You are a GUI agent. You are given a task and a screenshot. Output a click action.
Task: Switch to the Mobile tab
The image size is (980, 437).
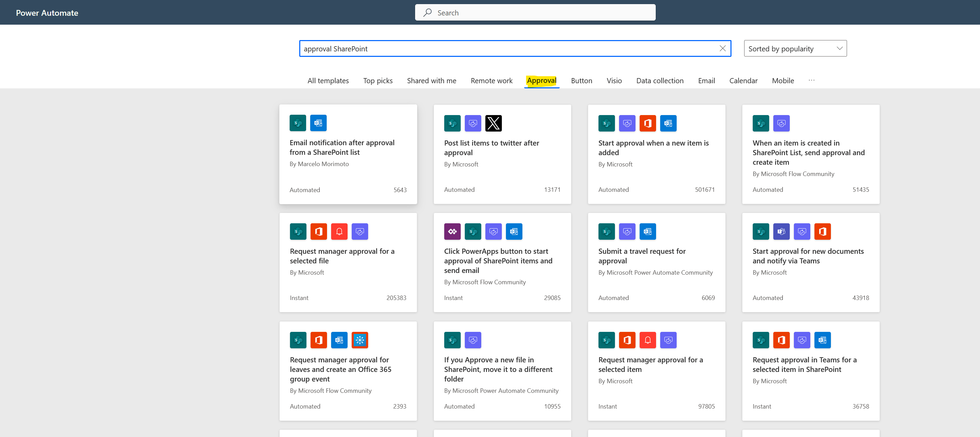(x=783, y=80)
